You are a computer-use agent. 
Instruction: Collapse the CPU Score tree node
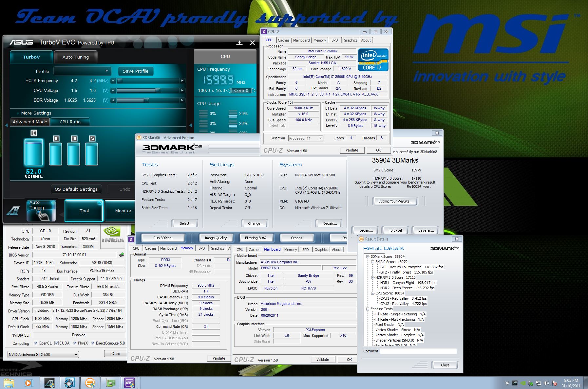[372, 293]
